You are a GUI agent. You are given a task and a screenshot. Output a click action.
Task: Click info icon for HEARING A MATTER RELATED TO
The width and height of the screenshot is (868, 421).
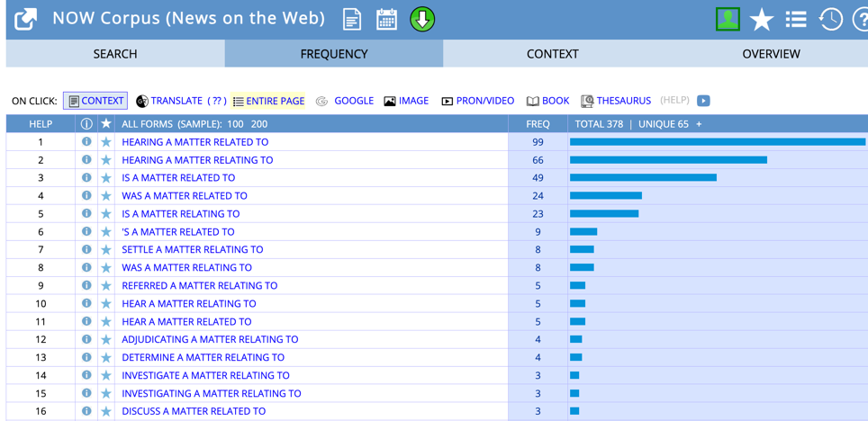tap(86, 141)
